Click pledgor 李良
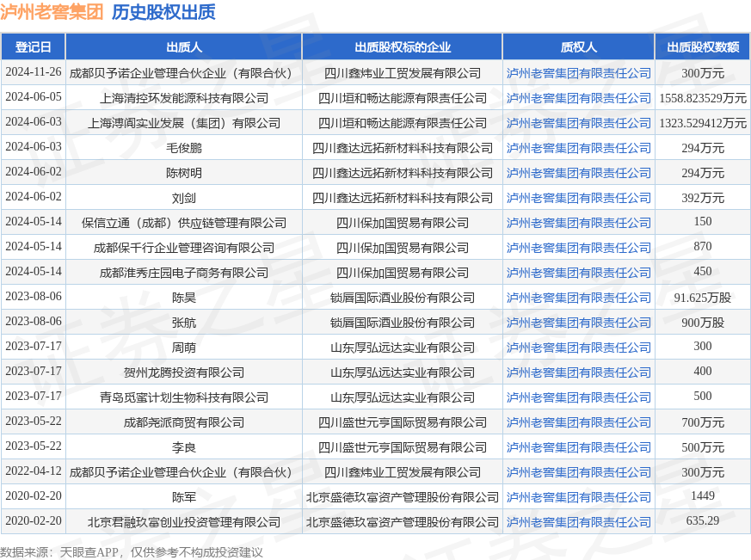 tap(184, 447)
